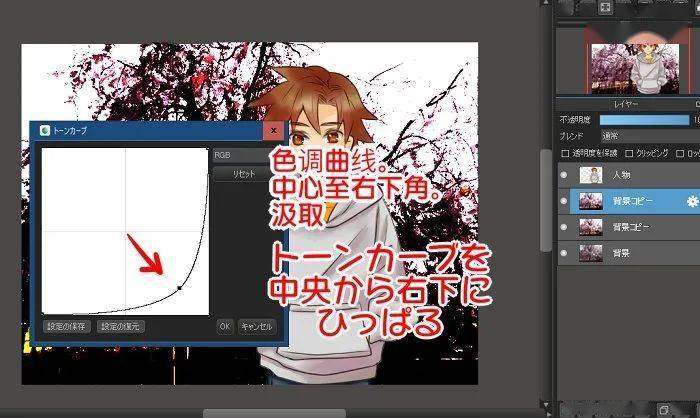This screenshot has width=700, height=418.
Task: Click the トーンカーブ title text
Action: (70, 130)
